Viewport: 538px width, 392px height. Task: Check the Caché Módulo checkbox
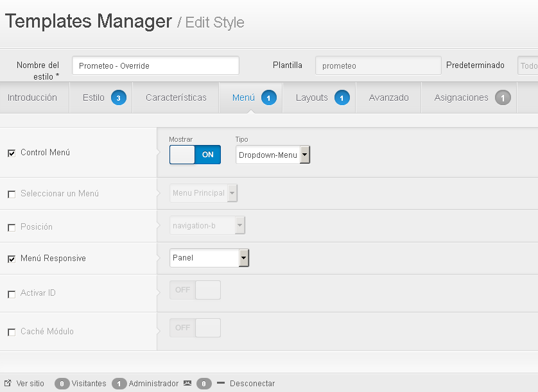coord(12,332)
